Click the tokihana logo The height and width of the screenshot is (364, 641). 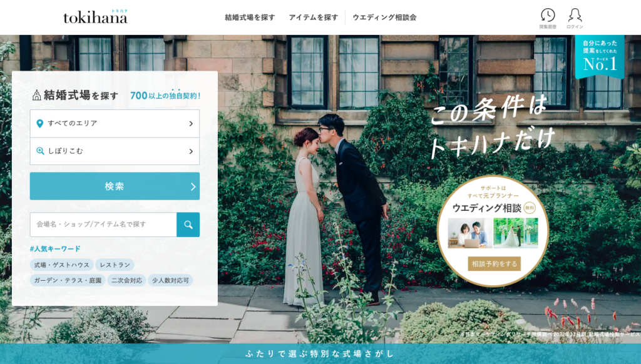click(95, 17)
